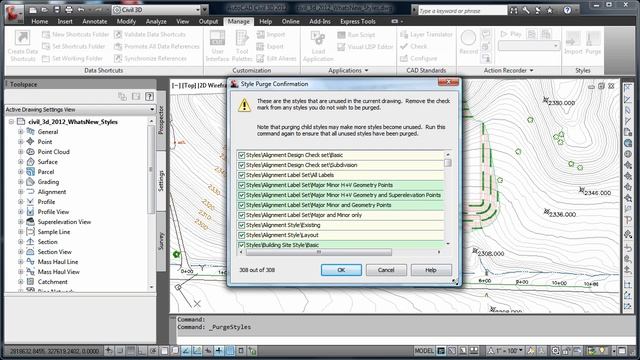Click the toolspace help question icon
The width and height of the screenshot is (640, 360).
click(x=149, y=96)
